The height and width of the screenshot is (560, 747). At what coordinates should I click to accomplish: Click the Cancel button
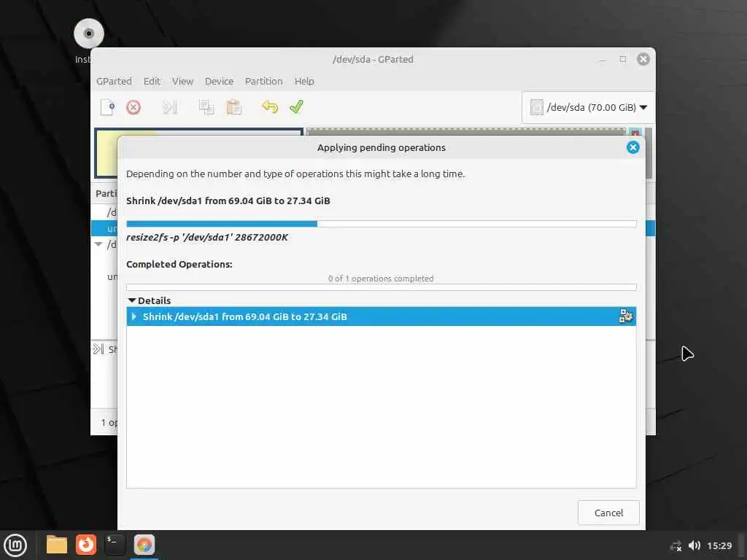coord(608,513)
